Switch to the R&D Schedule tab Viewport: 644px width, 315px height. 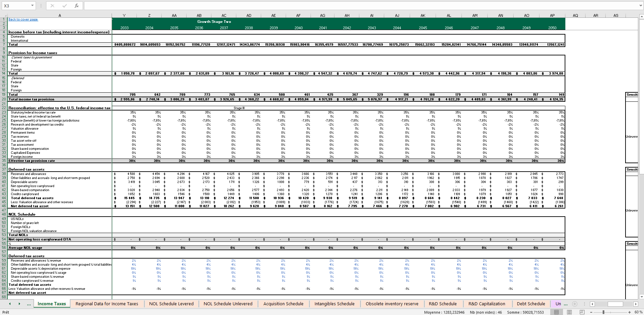443,304
